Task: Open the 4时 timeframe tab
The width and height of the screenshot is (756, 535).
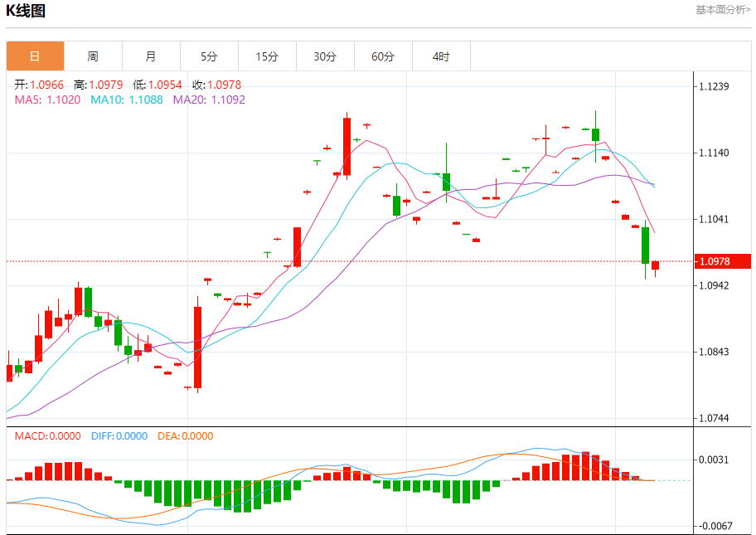Action: [x=441, y=56]
